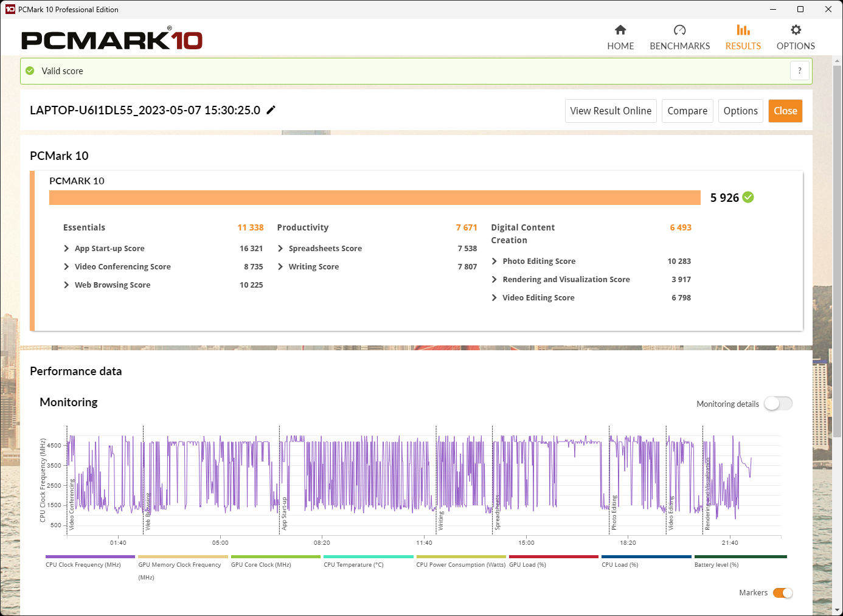The height and width of the screenshot is (616, 843).
Task: Click the orange PCMark 10 score bar
Action: click(x=375, y=198)
